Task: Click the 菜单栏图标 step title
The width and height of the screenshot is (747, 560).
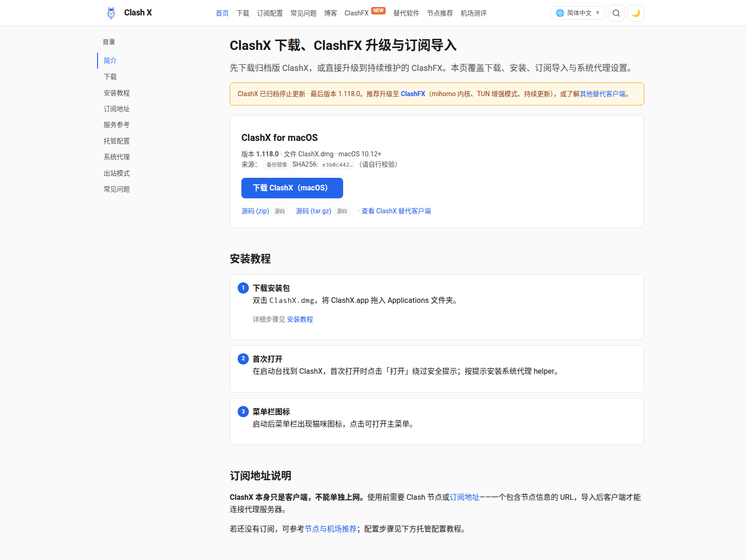Action: point(271,412)
